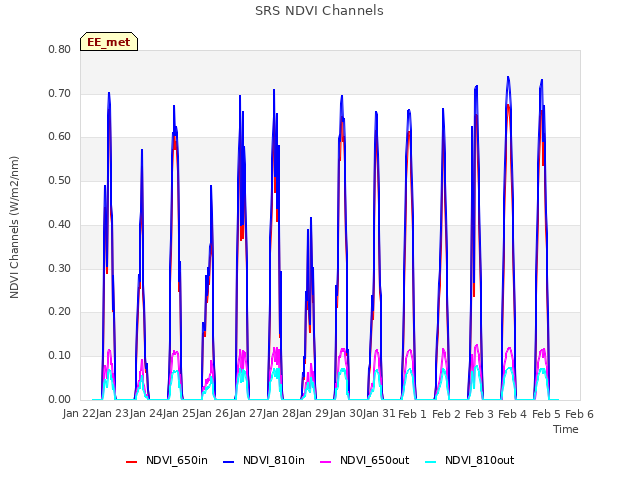Click the Jan 25 x-axis date label

(179, 414)
